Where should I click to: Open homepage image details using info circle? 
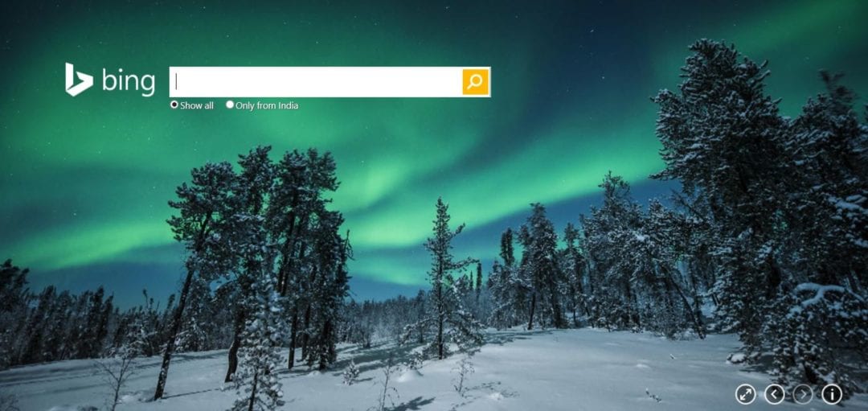(832, 394)
